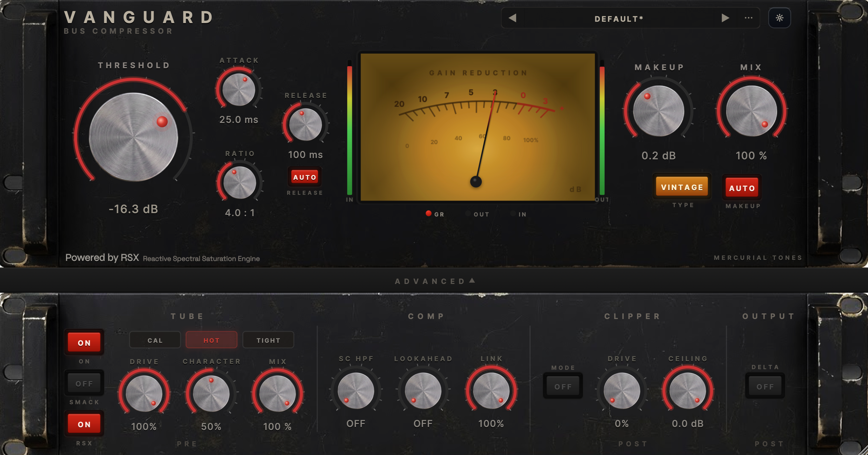The width and height of the screenshot is (868, 455).
Task: Toggle the AUTO release button
Action: 304,177
